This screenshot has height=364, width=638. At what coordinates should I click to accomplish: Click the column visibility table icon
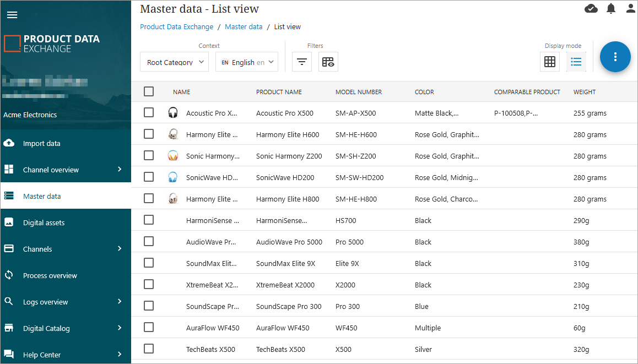pos(328,62)
